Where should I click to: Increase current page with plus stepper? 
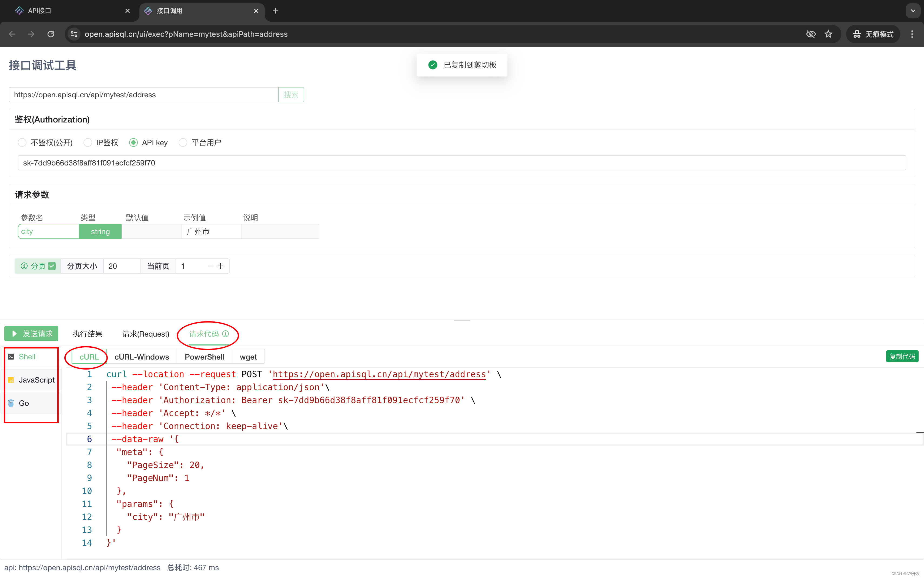pos(220,266)
